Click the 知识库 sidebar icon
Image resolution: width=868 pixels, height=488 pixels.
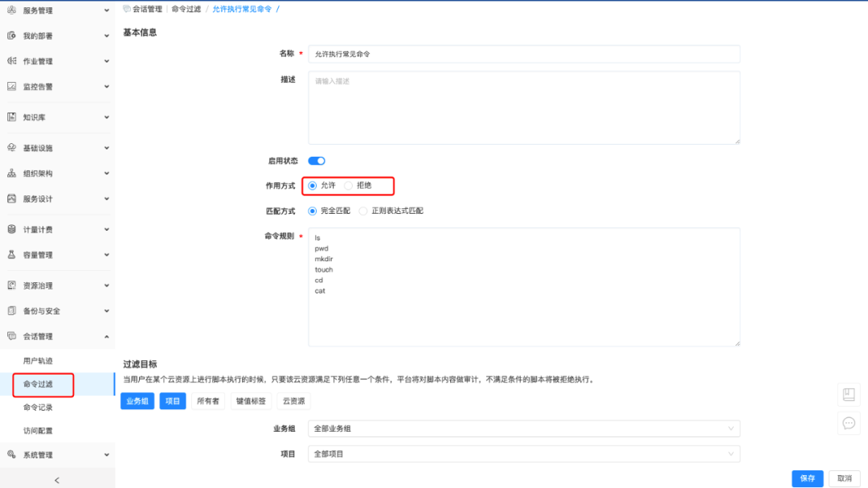[x=11, y=117]
